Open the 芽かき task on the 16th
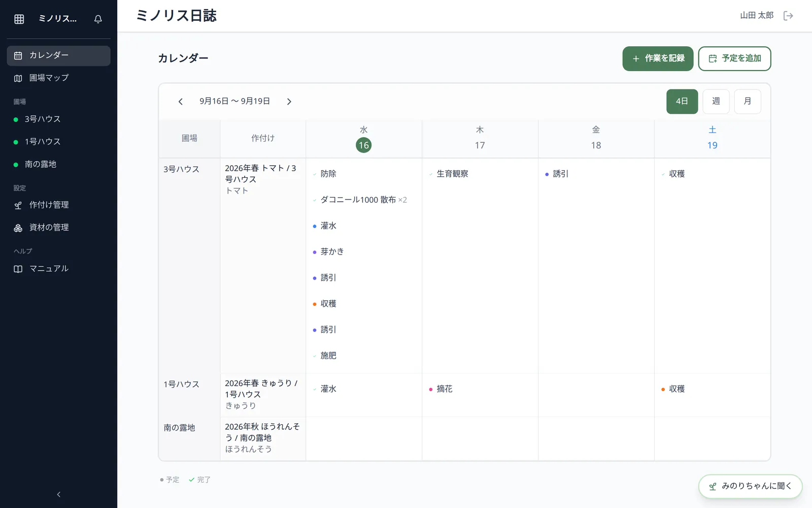812x508 pixels. [363, 251]
